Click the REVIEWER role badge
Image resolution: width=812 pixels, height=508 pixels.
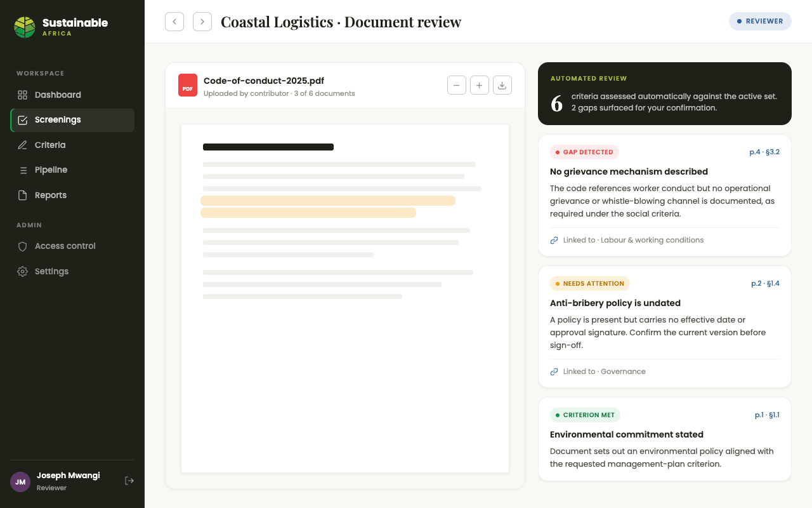[760, 21]
